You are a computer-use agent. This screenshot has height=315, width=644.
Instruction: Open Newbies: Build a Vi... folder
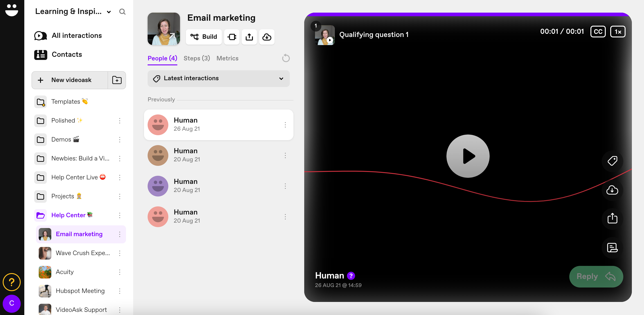coord(72,158)
